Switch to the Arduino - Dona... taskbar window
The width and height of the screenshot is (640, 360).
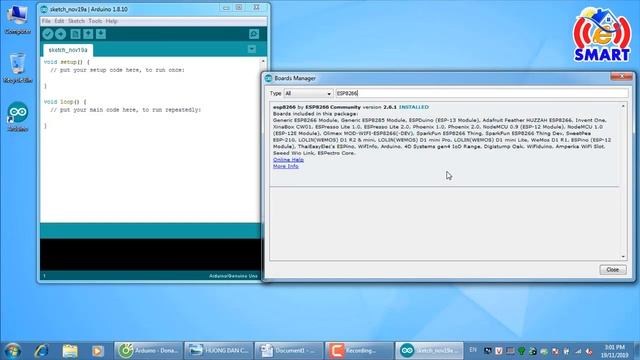click(149, 351)
